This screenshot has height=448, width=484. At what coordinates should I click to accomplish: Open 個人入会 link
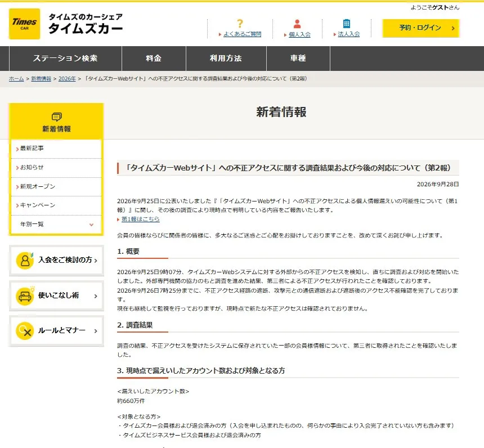click(x=299, y=34)
